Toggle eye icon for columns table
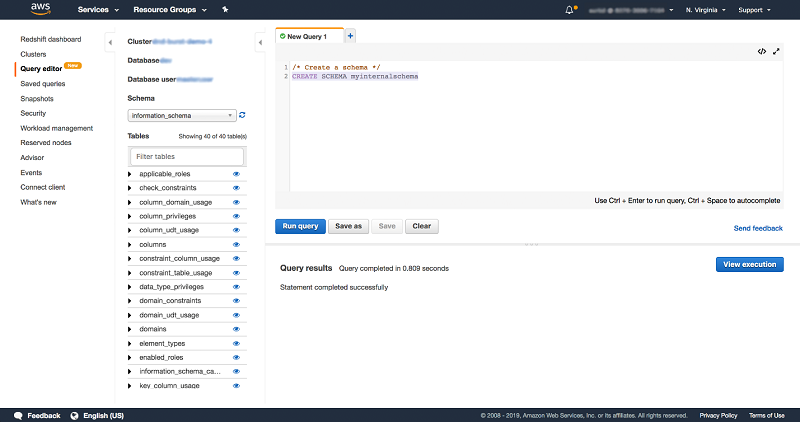Screen dimensions: 800x422 [237, 244]
